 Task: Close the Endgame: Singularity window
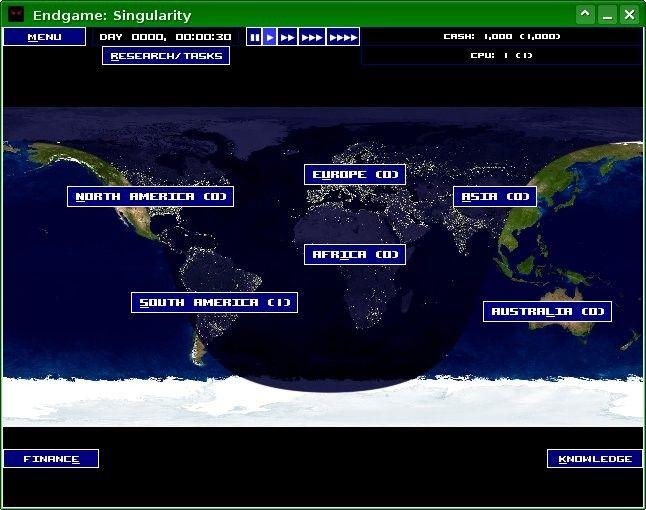click(x=630, y=15)
